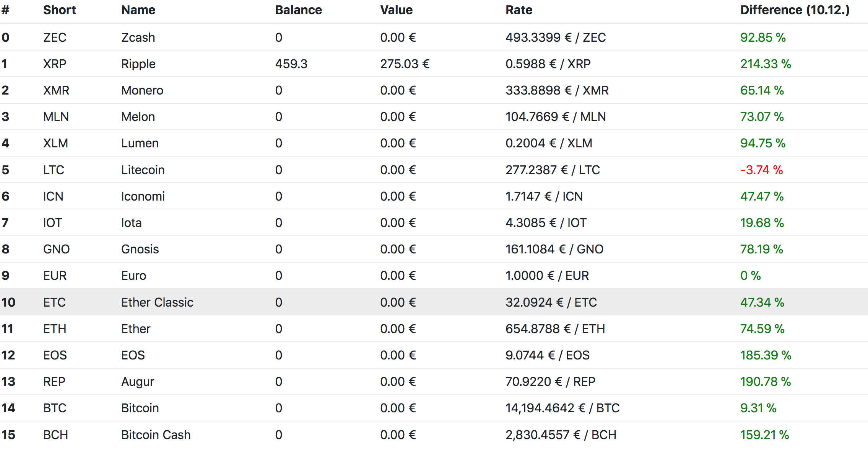Click the 333.8898 € / XMR rate
This screenshot has height=454, width=868.
(557, 90)
